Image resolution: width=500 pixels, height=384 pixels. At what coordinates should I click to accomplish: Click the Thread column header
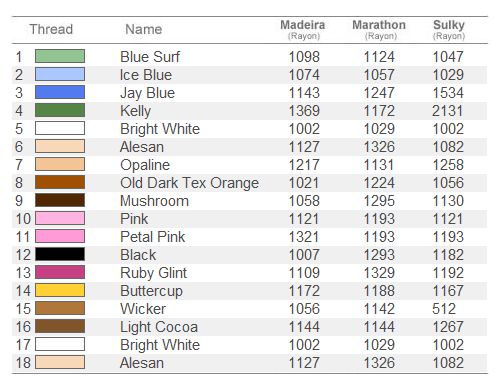[51, 29]
